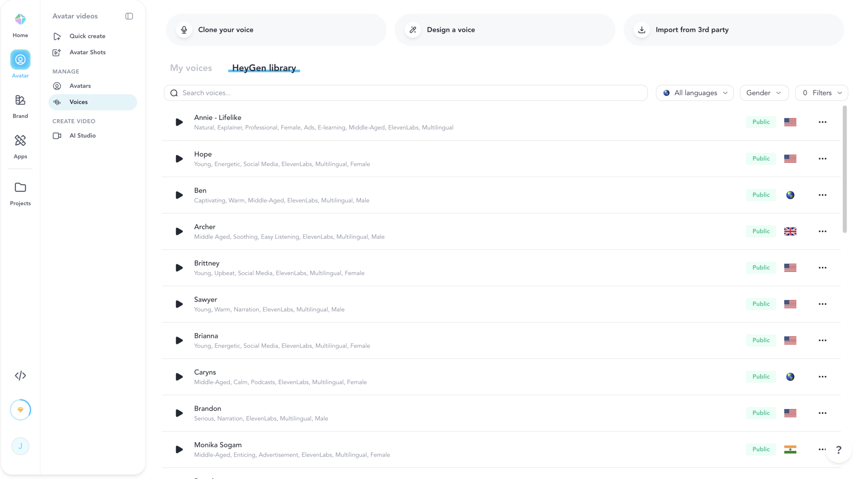Viewport: 868px width, 479px height.
Task: Click the Public badge on Hope row
Action: tap(761, 158)
